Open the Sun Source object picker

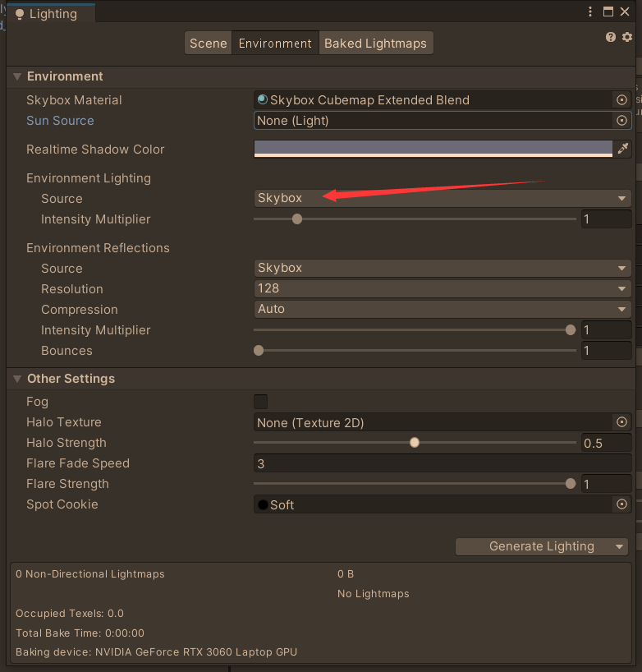point(621,120)
